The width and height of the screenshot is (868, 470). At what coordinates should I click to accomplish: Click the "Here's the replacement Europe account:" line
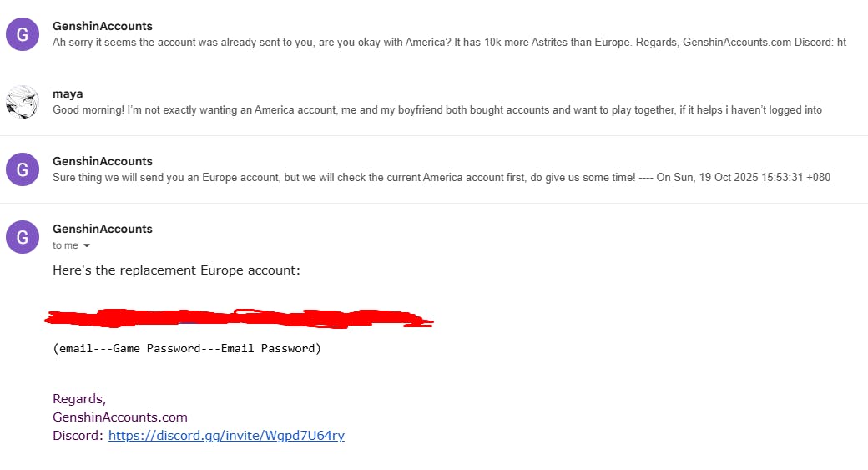click(176, 270)
